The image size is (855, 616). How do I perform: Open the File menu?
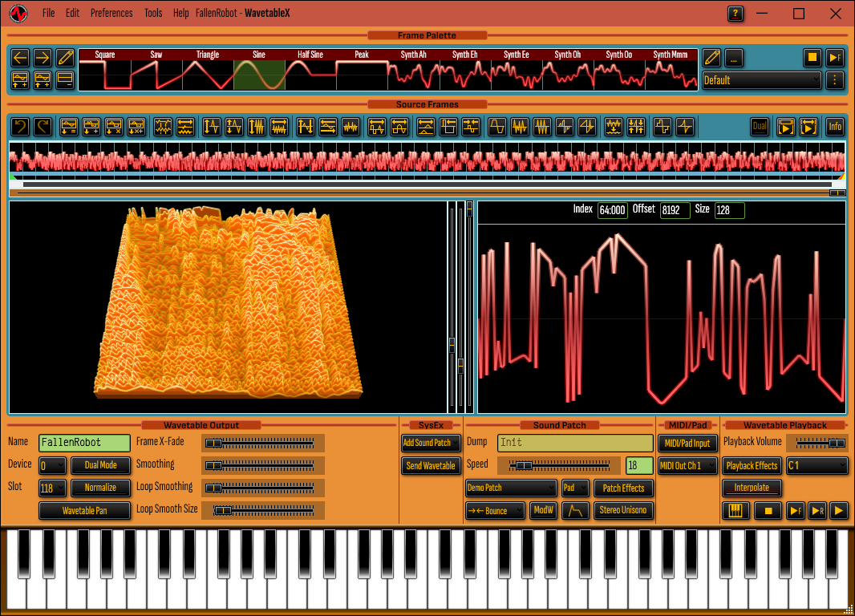point(49,13)
